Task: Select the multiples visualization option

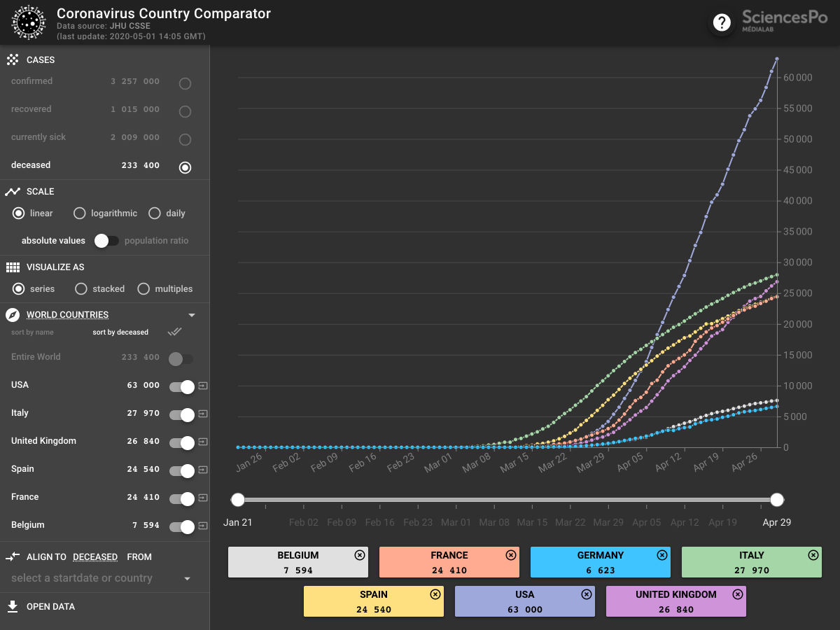Action: (x=143, y=289)
